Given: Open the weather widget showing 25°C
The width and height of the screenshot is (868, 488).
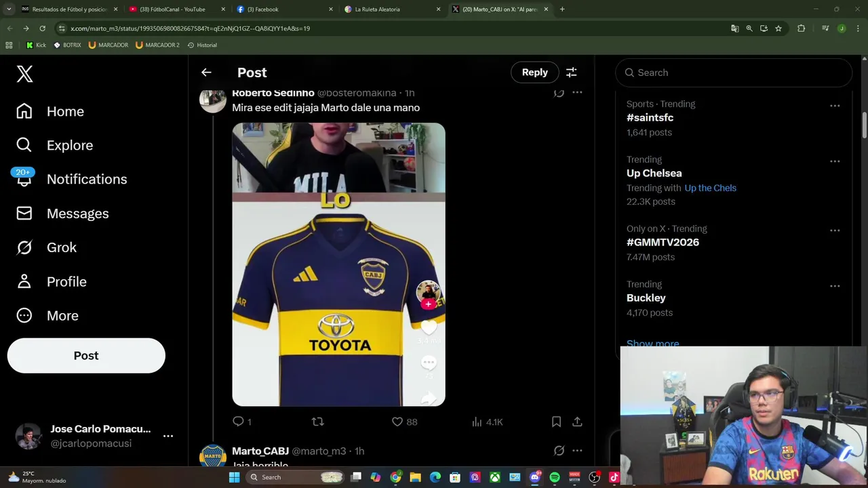Looking at the screenshot, I should click(37, 477).
